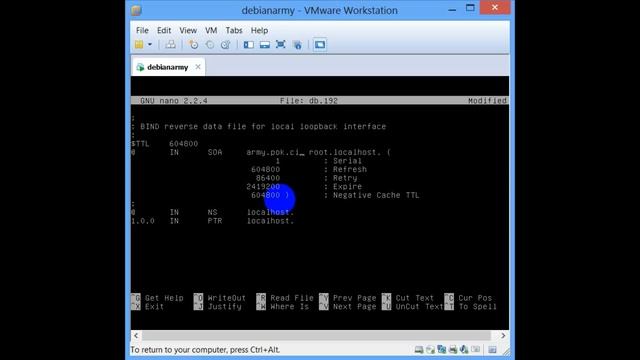The width and height of the screenshot is (640, 360).
Task: Minimize the VMware Workstation window
Action: click(452, 9)
